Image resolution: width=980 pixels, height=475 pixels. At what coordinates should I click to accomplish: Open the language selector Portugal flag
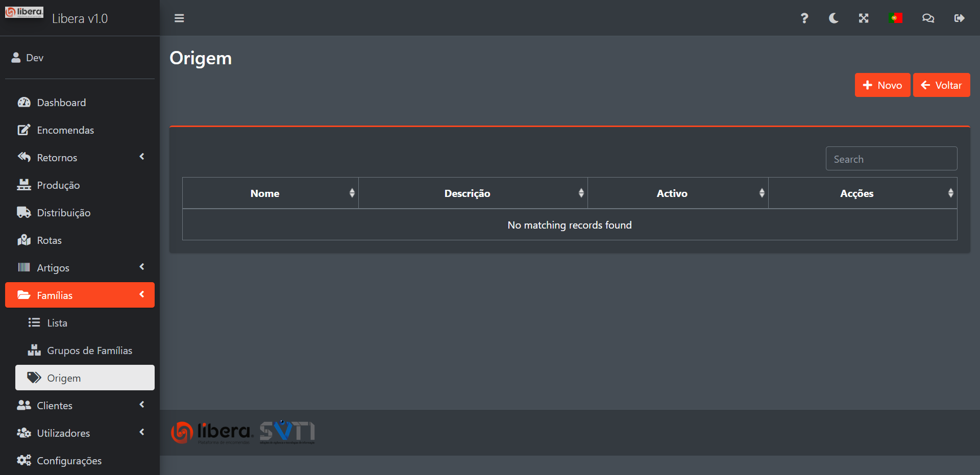point(895,18)
